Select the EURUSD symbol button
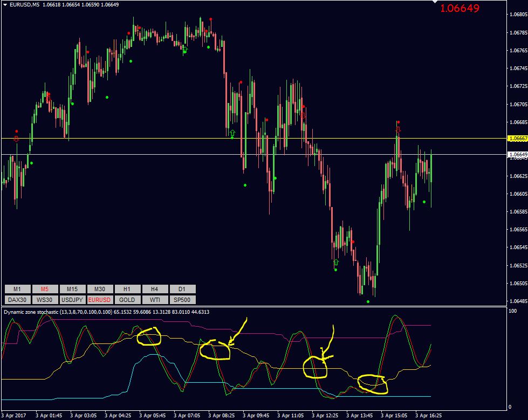This screenshot has width=528, height=420. coord(100,300)
